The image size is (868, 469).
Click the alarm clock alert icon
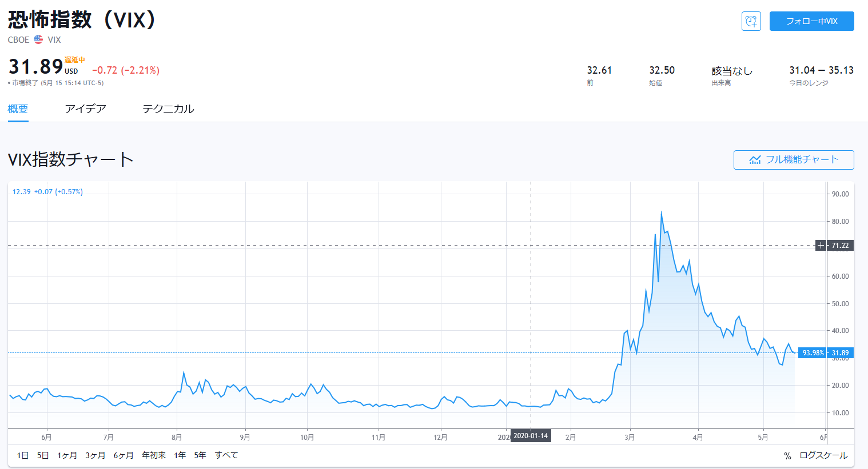751,21
